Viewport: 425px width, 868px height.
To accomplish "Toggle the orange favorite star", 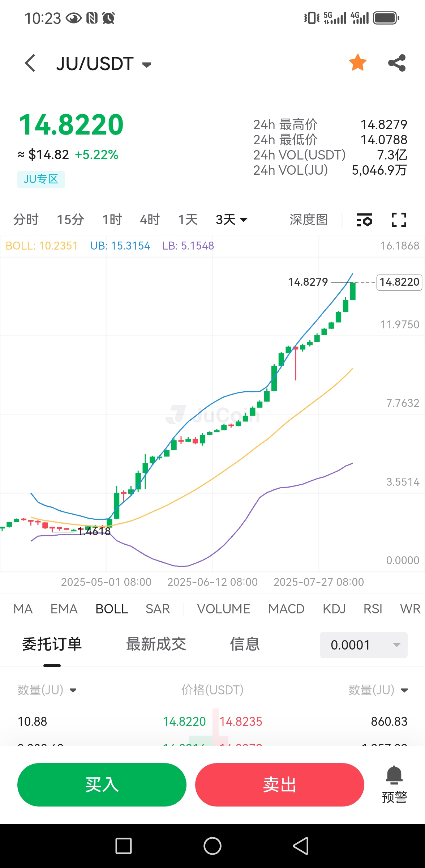I will 358,63.
